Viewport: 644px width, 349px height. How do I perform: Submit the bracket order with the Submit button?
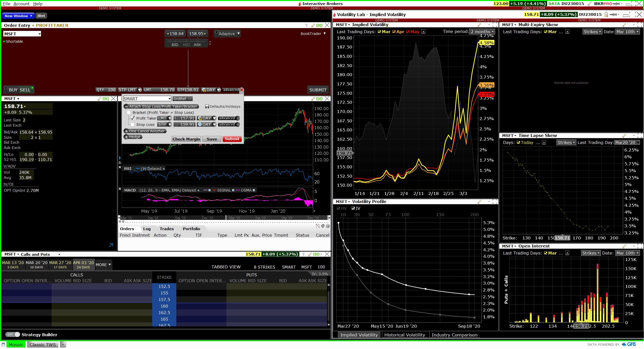232,139
